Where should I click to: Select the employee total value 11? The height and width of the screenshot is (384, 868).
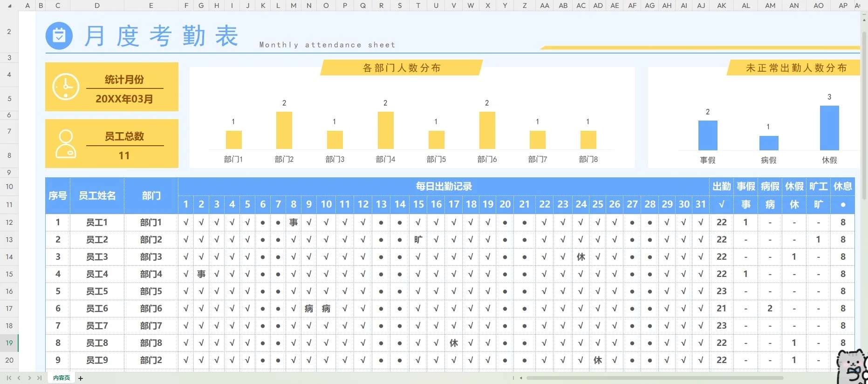(124, 156)
